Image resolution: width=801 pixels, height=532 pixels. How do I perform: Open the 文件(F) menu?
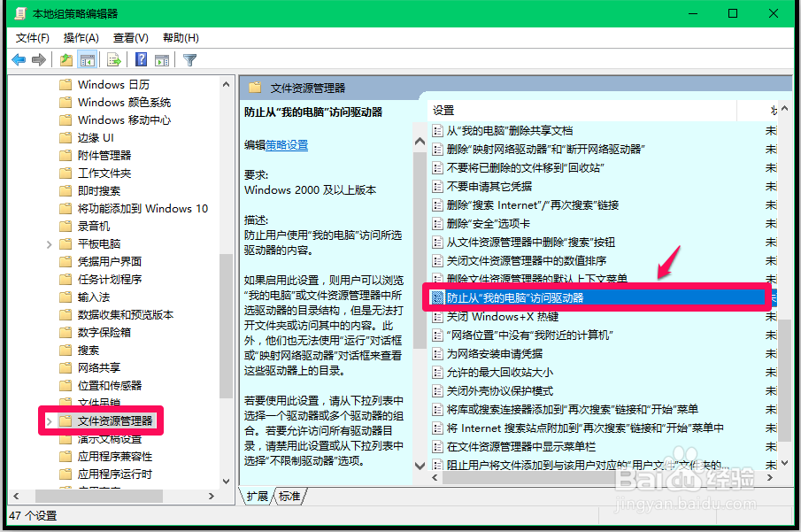[x=32, y=38]
